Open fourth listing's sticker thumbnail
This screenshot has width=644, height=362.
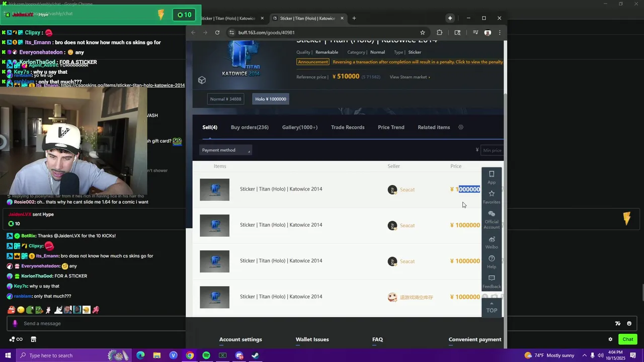(214, 297)
